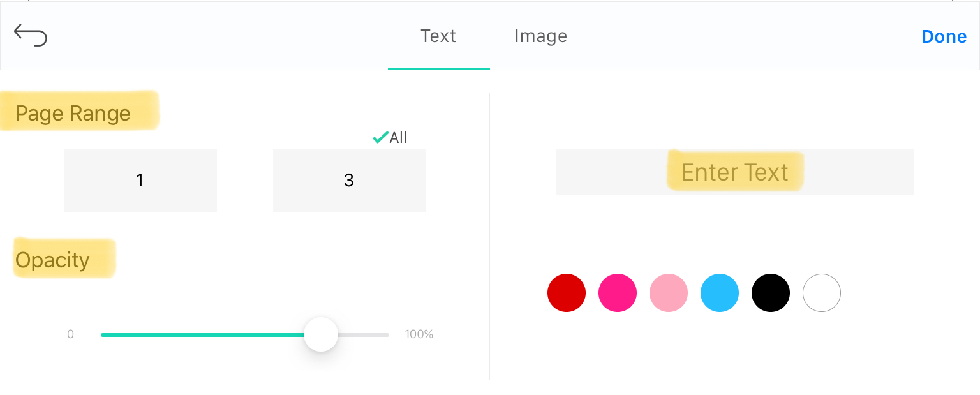The width and height of the screenshot is (980, 395).
Task: Click the Opacity label
Action: [52, 260]
